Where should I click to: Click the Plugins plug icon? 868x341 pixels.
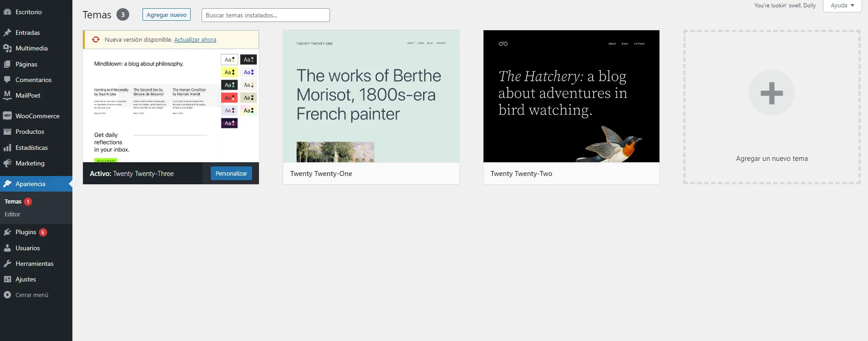pyautogui.click(x=7, y=232)
